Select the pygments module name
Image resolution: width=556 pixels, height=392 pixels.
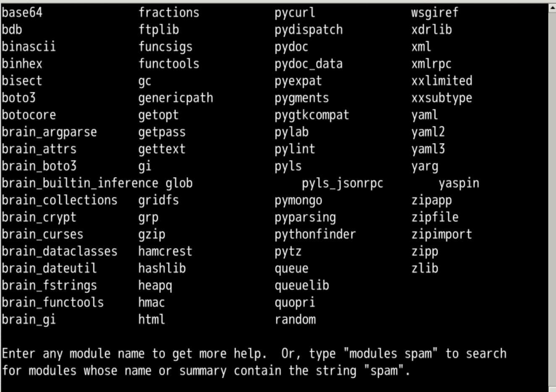pyautogui.click(x=302, y=98)
